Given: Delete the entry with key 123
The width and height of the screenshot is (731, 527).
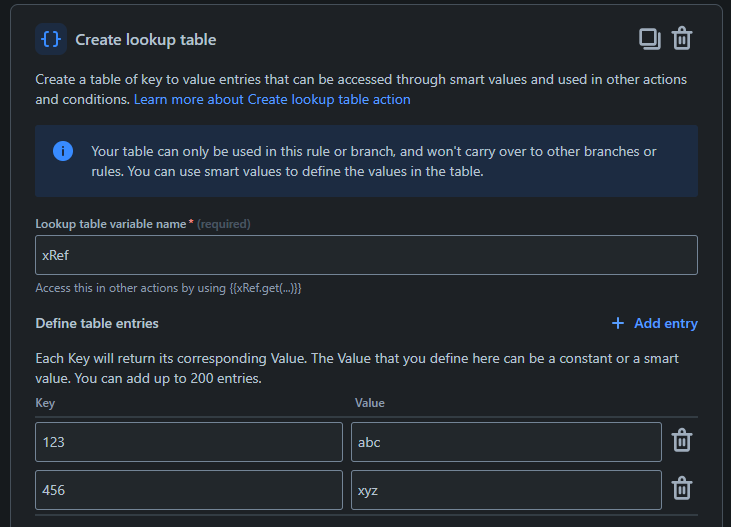Looking at the screenshot, I should coord(682,441).
